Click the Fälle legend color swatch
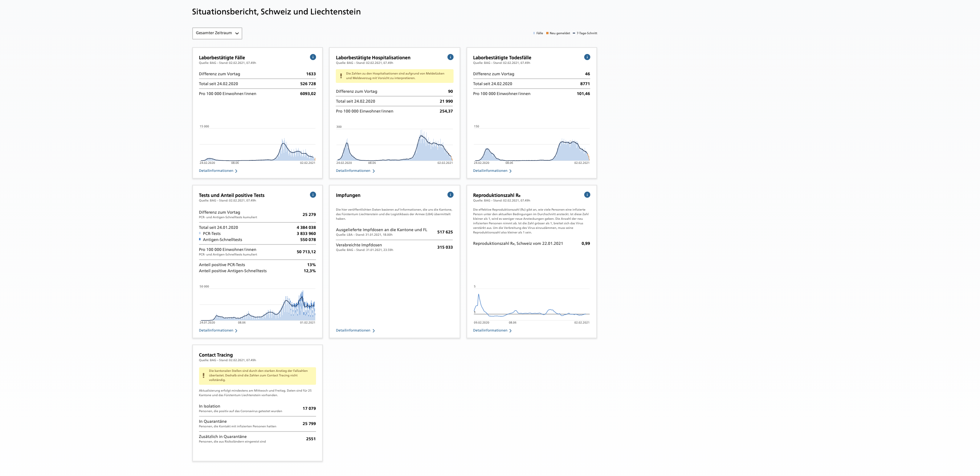 pyautogui.click(x=534, y=33)
